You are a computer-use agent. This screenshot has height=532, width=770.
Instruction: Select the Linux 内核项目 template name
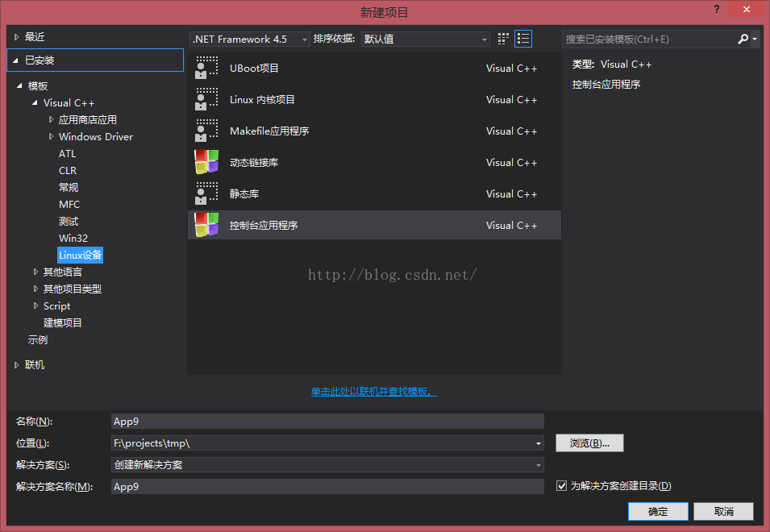pos(262,100)
